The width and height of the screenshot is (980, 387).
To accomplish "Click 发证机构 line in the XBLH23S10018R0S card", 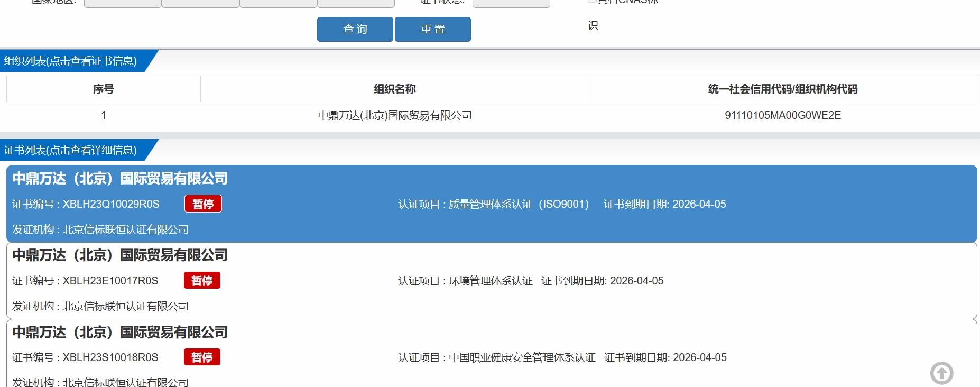I will pos(100,382).
